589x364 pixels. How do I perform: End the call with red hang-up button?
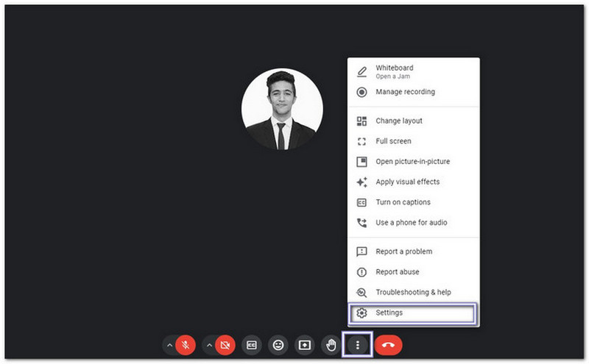pyautogui.click(x=389, y=344)
